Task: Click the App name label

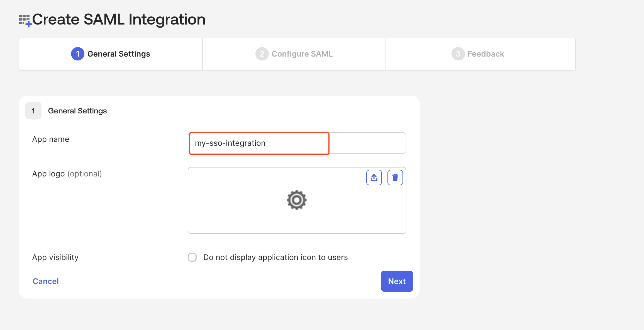Action: coord(51,139)
